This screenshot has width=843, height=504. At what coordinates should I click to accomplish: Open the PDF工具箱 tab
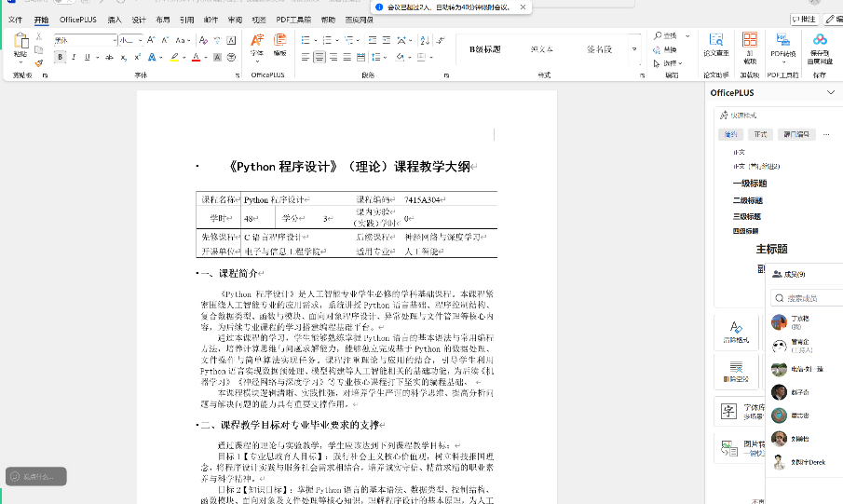[293, 20]
